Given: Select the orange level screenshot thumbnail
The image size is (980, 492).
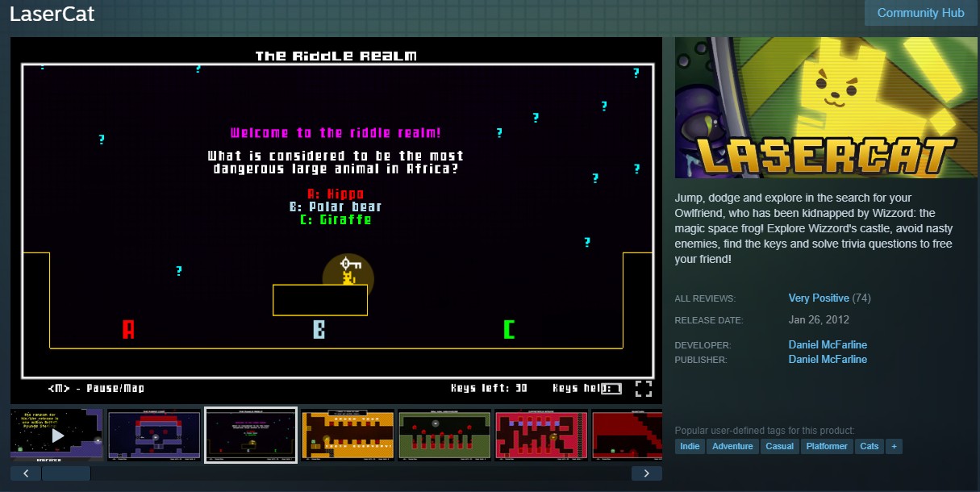Looking at the screenshot, I should pyautogui.click(x=348, y=436).
